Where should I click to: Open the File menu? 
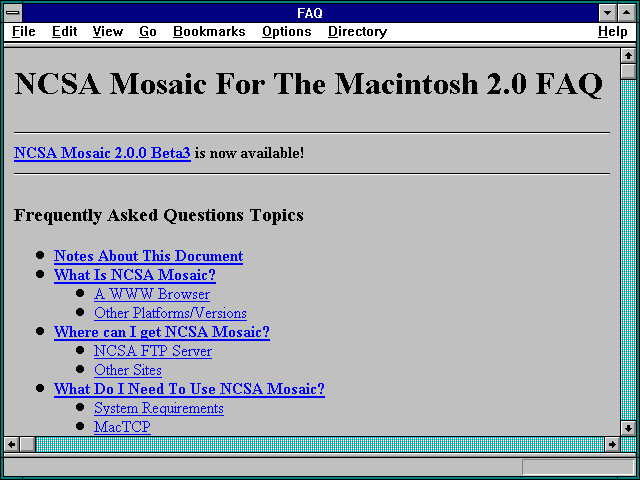pos(24,32)
